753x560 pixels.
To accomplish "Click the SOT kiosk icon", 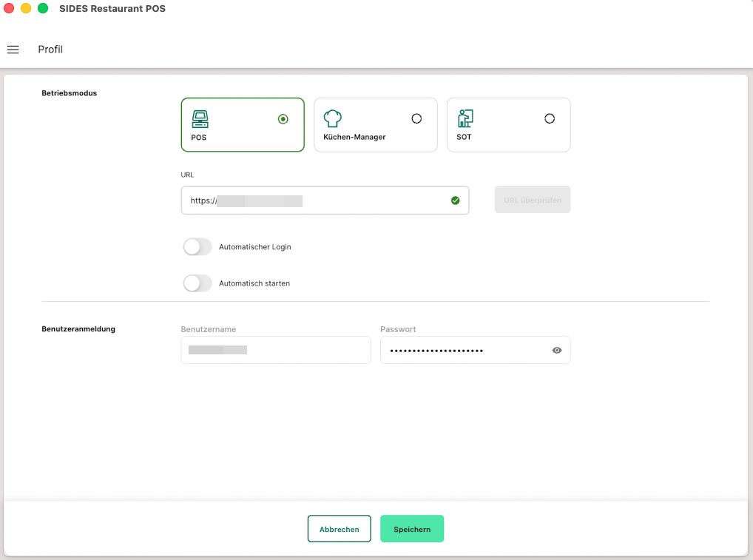I will click(465, 118).
